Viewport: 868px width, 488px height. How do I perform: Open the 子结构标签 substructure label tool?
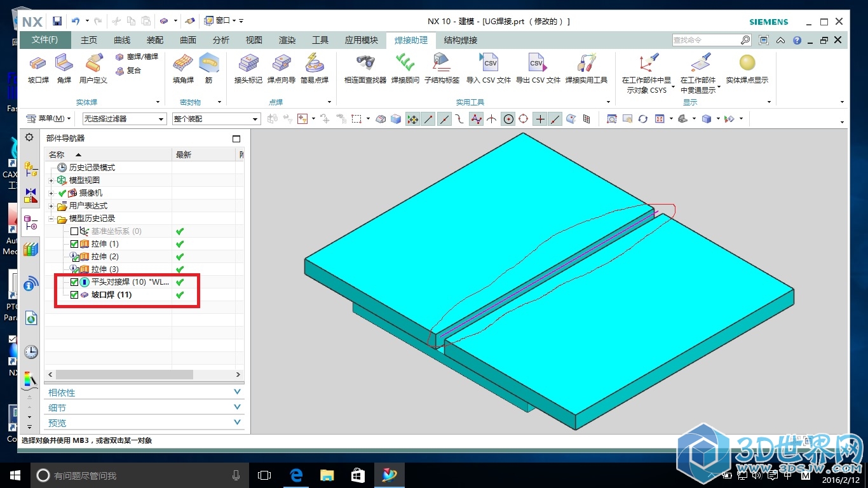tap(442, 69)
